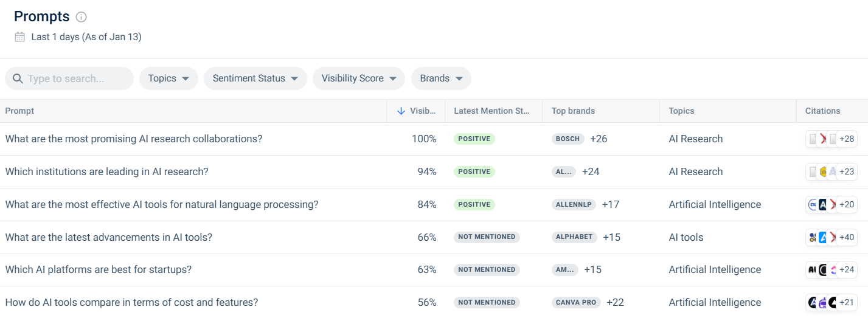The height and width of the screenshot is (318, 868).
Task: Click NOT MENTIONED badge in the 66% row
Action: click(487, 237)
